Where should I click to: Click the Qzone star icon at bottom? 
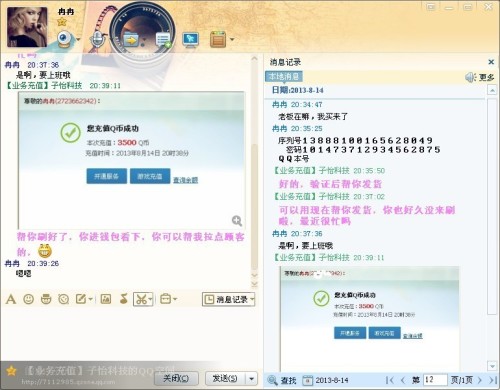(11, 370)
